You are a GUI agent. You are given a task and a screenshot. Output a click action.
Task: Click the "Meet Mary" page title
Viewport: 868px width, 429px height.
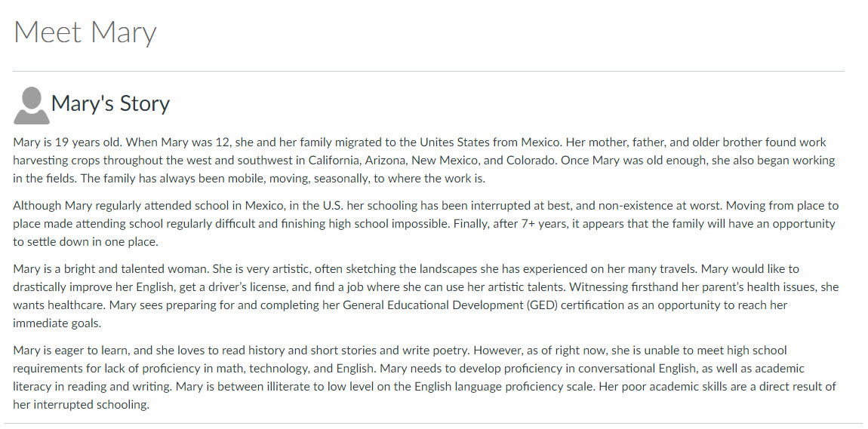click(85, 32)
